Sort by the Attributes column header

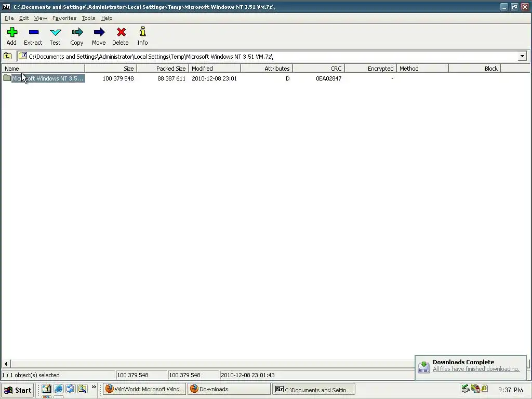pos(267,69)
